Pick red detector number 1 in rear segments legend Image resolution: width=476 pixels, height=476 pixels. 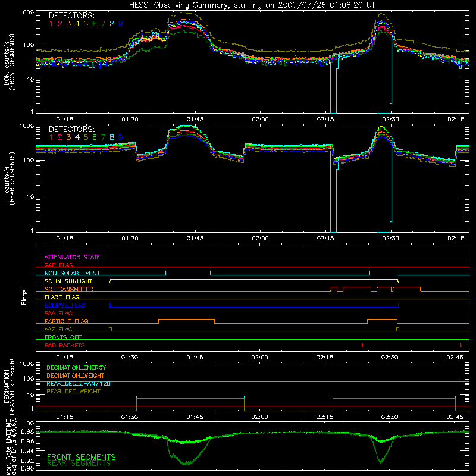click(x=51, y=137)
